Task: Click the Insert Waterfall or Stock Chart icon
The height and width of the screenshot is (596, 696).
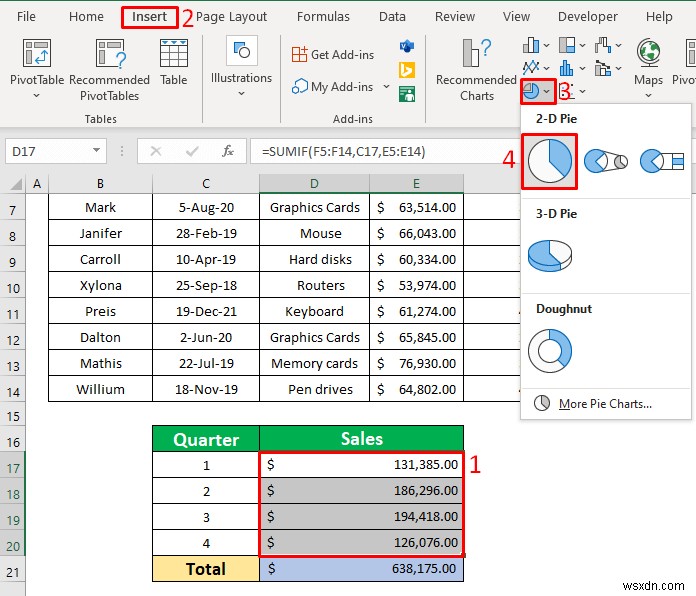Action: (x=603, y=45)
